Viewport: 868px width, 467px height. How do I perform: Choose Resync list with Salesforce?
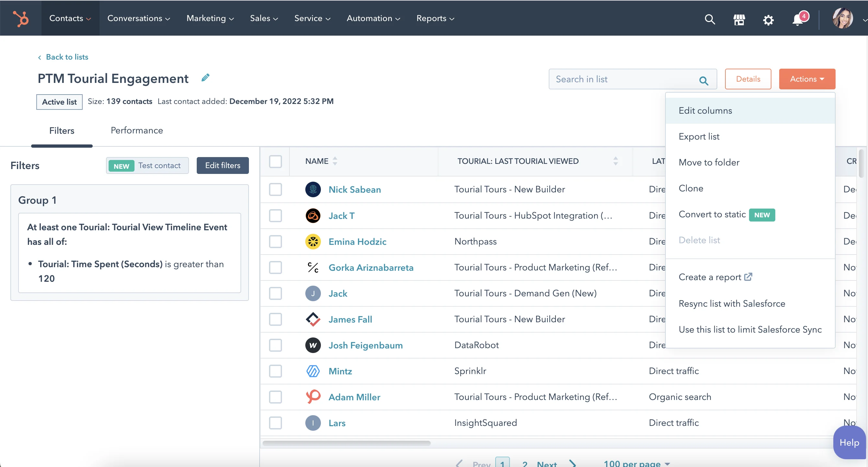[750, 303]
